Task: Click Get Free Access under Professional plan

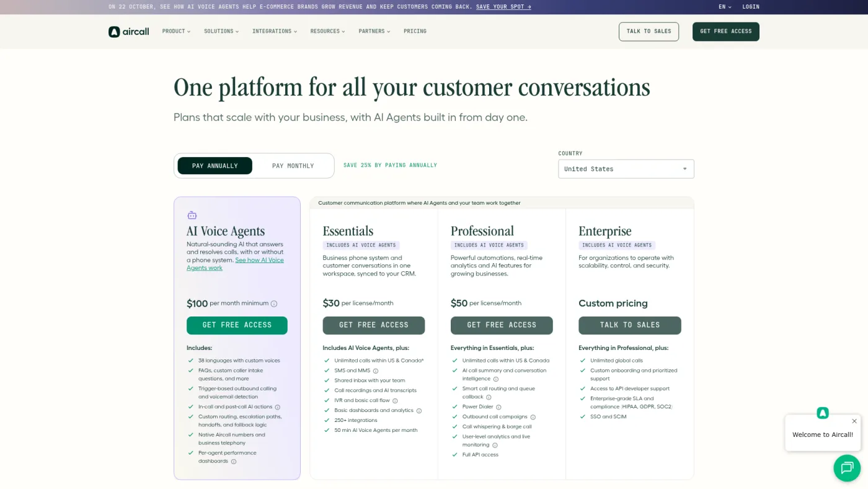Action: 502,325
